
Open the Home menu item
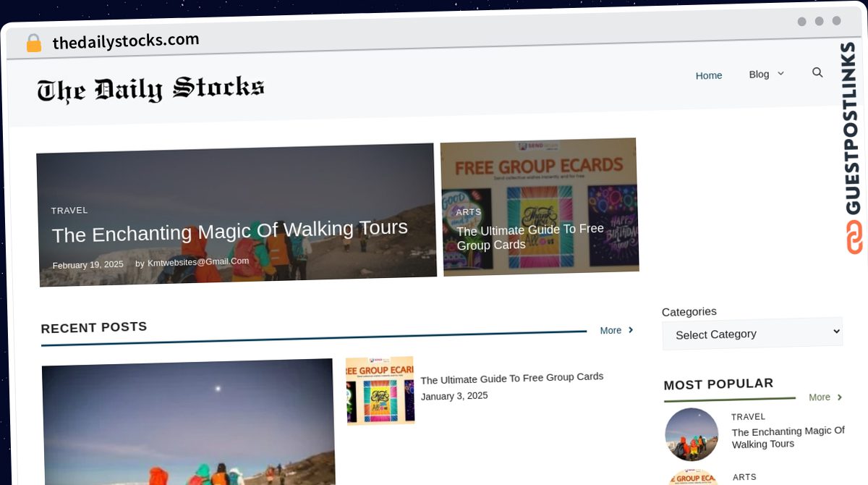coord(709,75)
